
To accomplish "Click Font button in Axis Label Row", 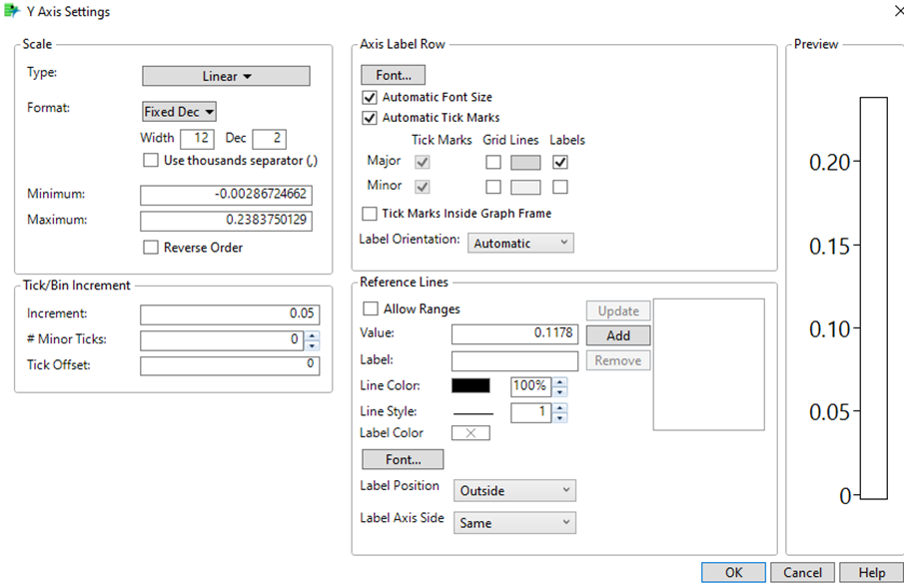I will [x=393, y=74].
